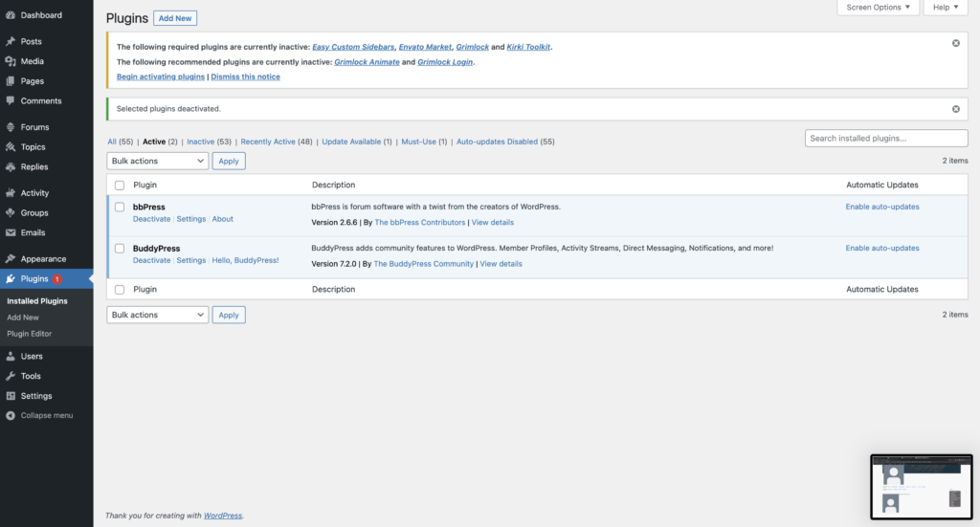Viewport: 980px width, 527px height.
Task: Switch to Recently Active (48) filter
Action: click(x=277, y=142)
